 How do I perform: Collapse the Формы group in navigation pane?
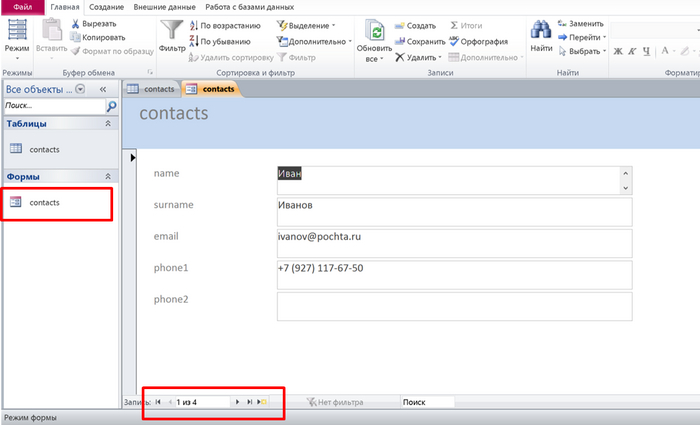(x=108, y=177)
